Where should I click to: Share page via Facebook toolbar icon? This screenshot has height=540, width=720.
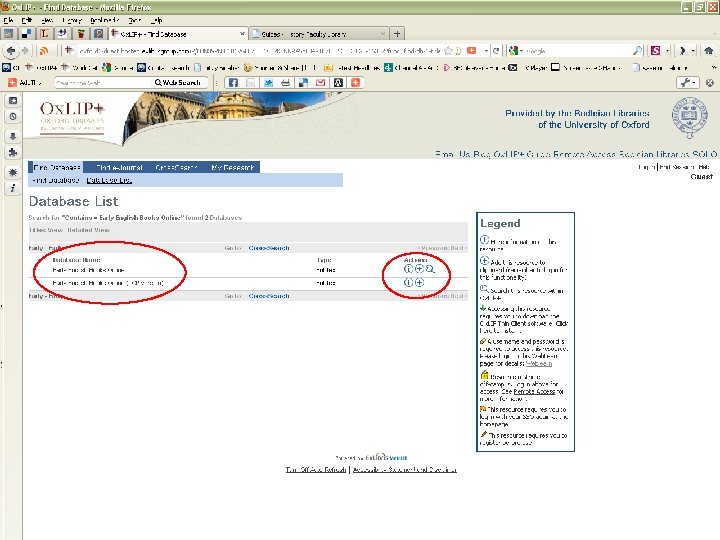pos(233,83)
